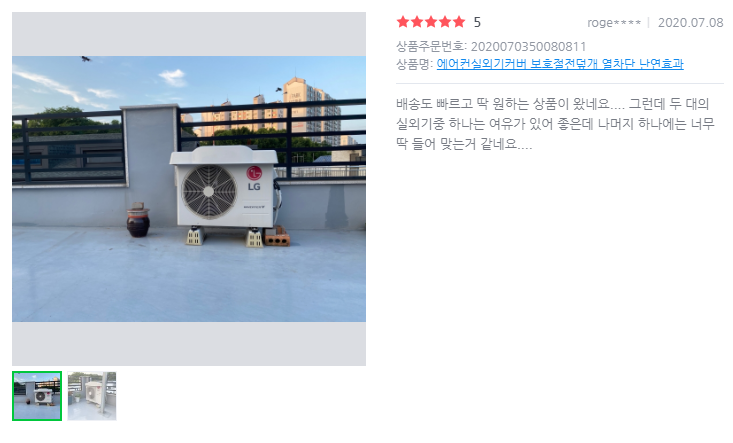
Task: Select the order number 202007035008​0811
Action: coord(528,46)
